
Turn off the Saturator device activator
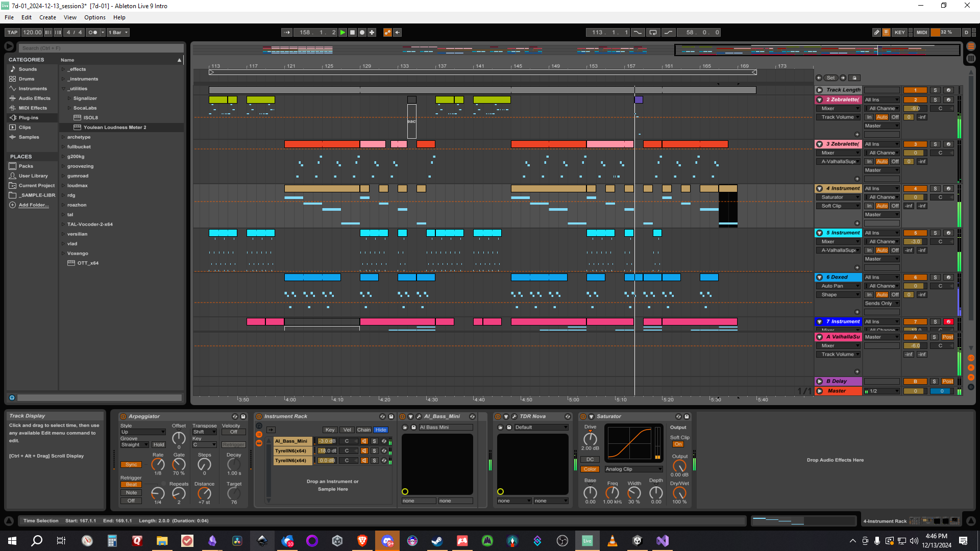point(583,416)
